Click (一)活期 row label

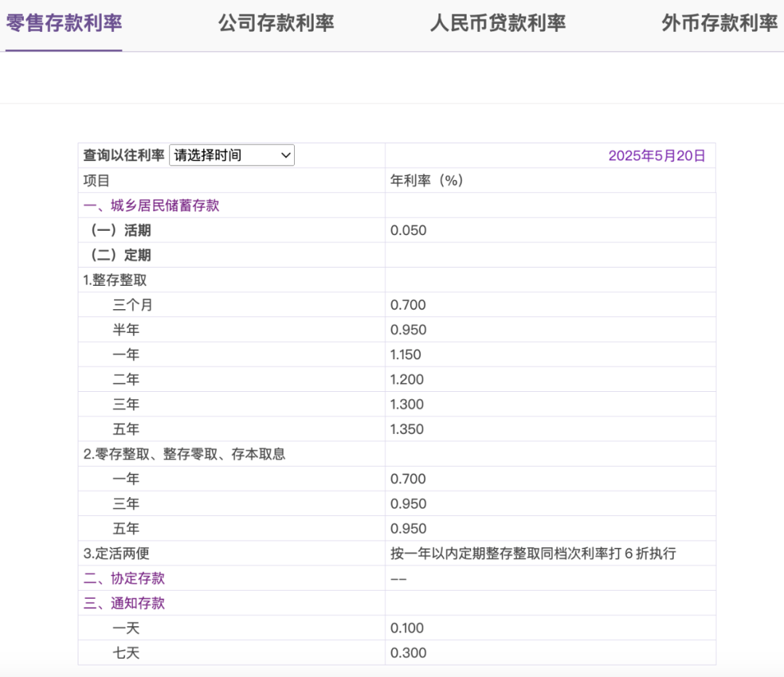(x=121, y=230)
